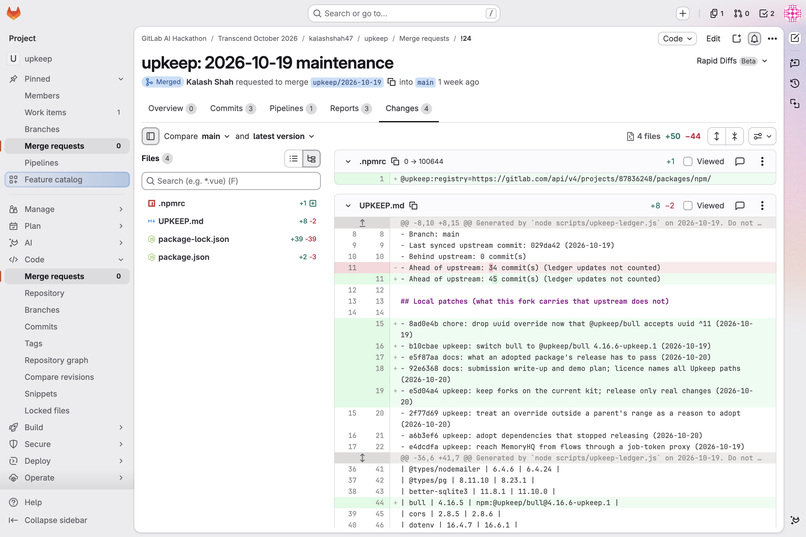Expand hidden lines before line 36
This screenshot has height=537, width=806.
pos(362,458)
